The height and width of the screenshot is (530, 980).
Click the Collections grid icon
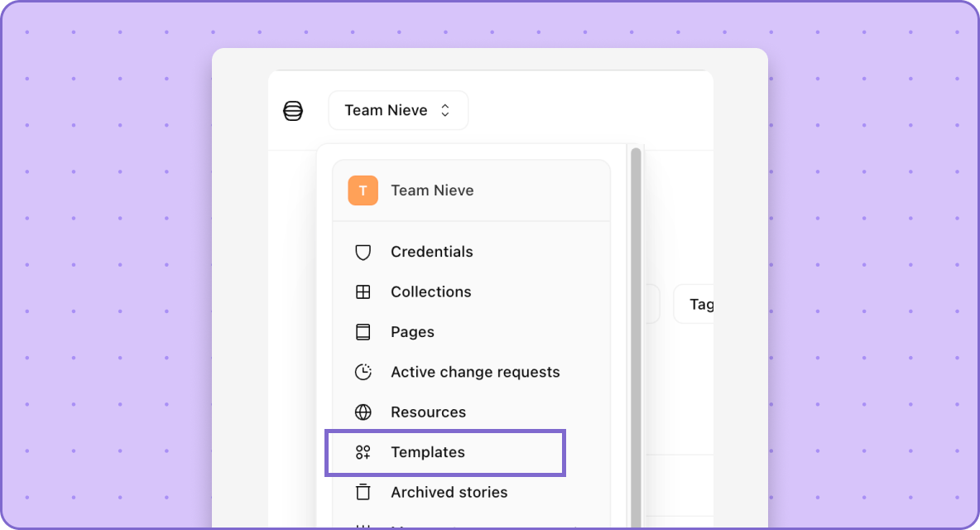(x=363, y=292)
